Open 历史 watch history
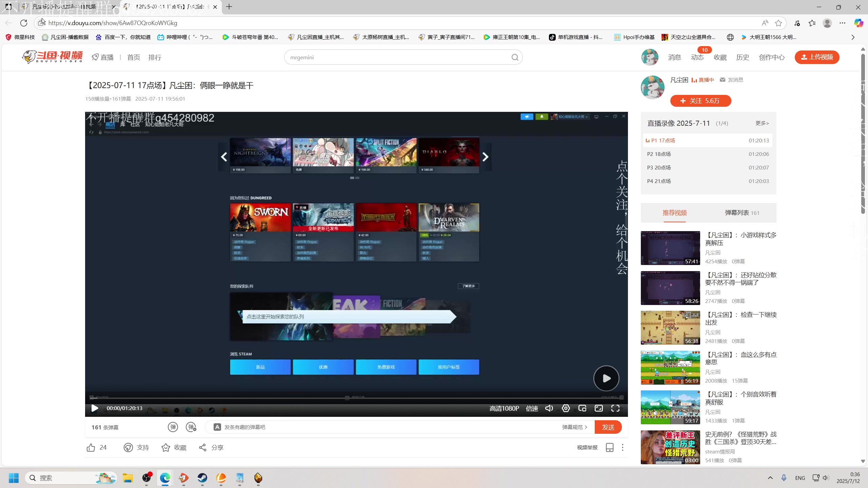The height and width of the screenshot is (488, 868). 743,57
